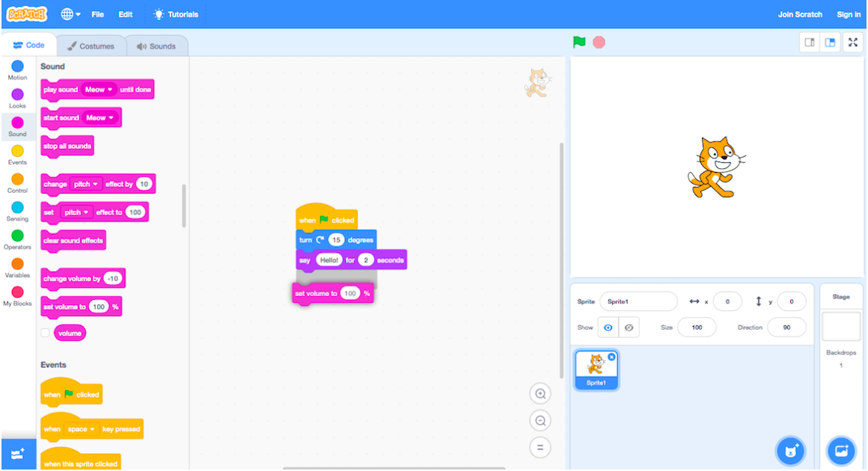Screen dimensions: 868x471
Task: Click the workspace vertical scrollbar
Action: coord(561,260)
